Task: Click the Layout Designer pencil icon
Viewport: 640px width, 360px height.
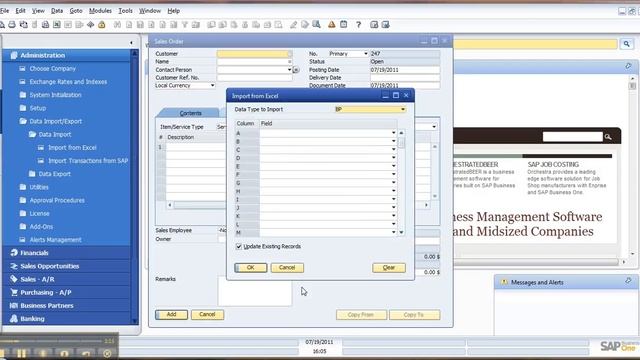Action: tap(293, 25)
